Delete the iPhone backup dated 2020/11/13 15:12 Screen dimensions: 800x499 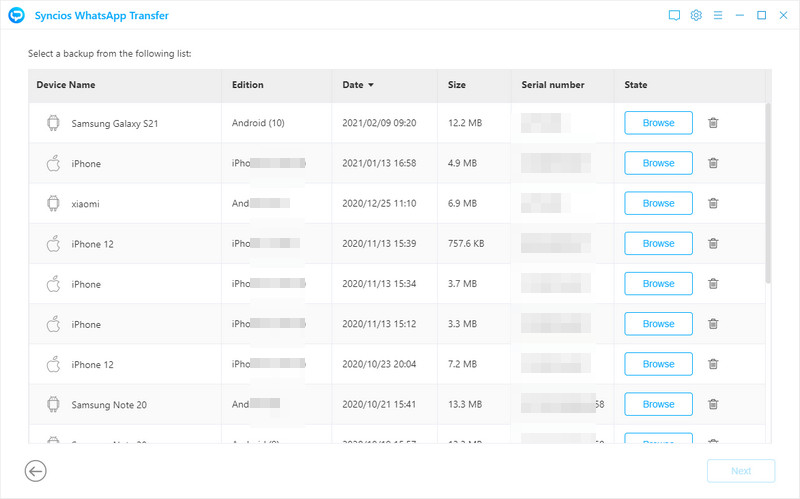point(713,324)
